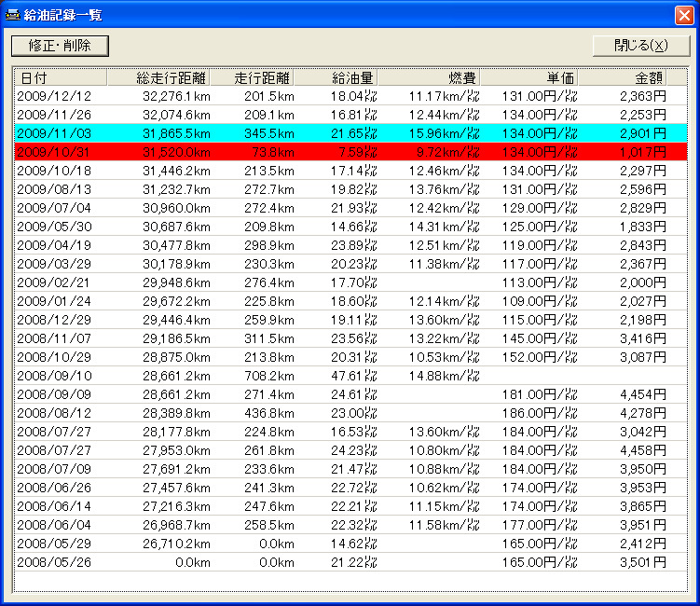Screen dimensions: 700x606
Task: Click the 走行距離 column header
Action: coord(252,77)
